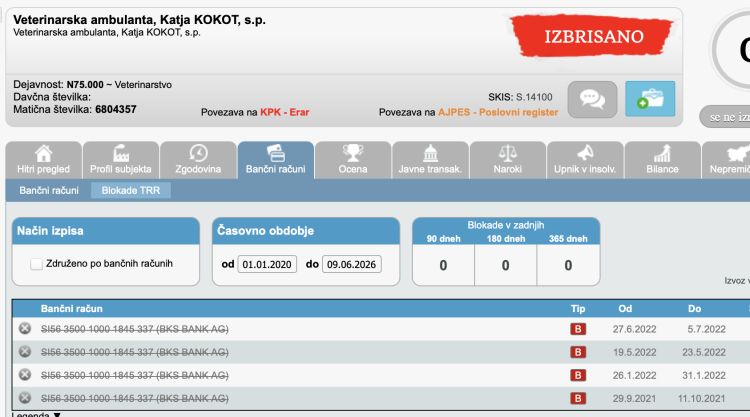Screen dimensions: 750x417
Task: Follow the KPK - Erar link
Action: tap(285, 112)
